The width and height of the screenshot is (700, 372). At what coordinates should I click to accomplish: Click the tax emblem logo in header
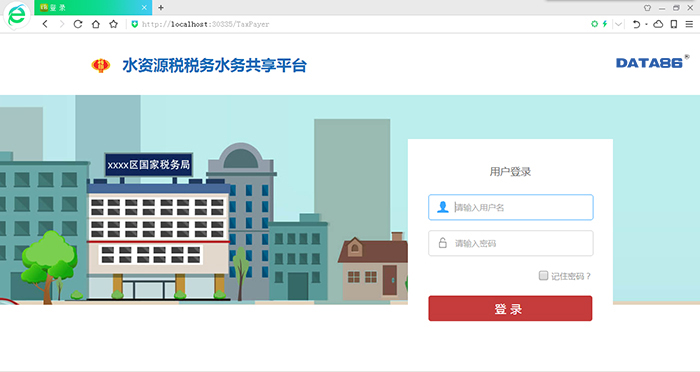coord(101,65)
